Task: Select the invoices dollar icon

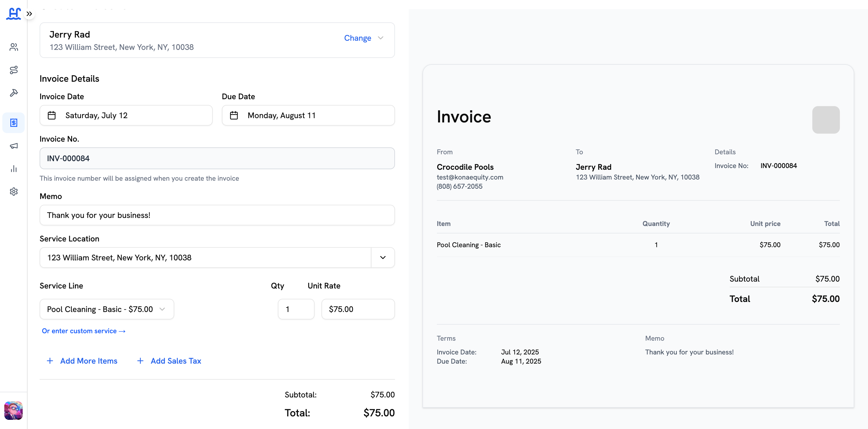Action: click(13, 122)
